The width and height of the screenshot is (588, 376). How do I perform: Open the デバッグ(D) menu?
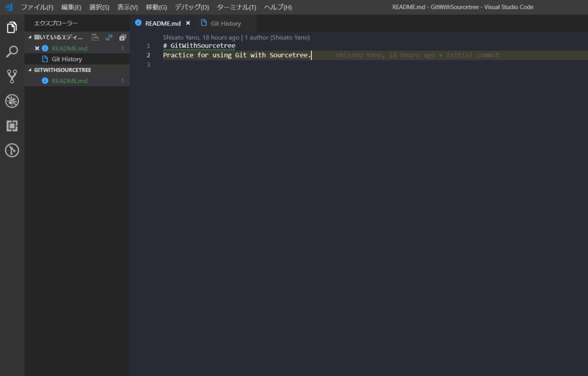(192, 7)
